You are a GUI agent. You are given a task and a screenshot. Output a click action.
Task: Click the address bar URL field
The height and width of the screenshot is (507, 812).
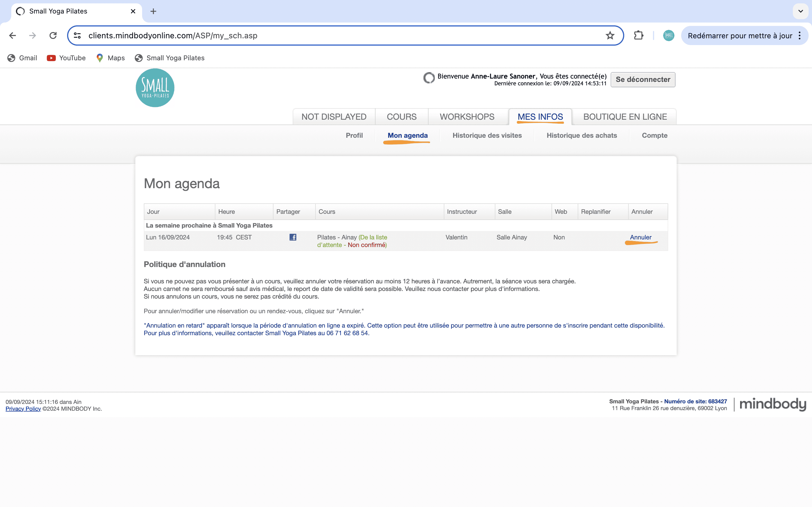pyautogui.click(x=346, y=35)
